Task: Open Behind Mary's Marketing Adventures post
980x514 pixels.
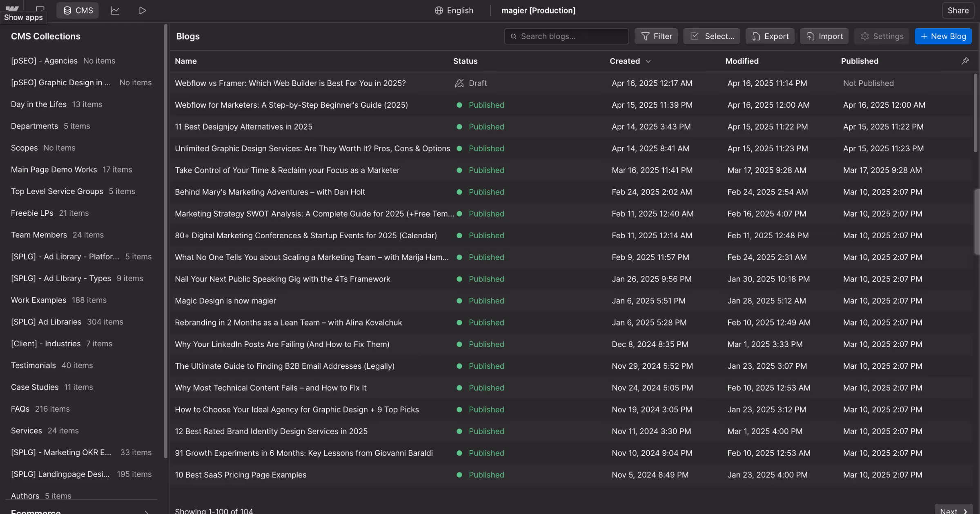Action: tap(270, 192)
